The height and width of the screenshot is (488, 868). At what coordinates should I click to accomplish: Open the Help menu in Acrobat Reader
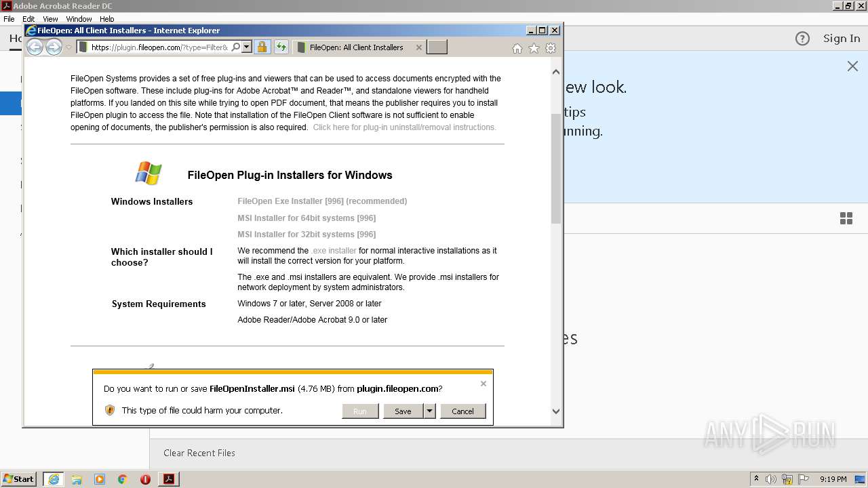tap(107, 19)
